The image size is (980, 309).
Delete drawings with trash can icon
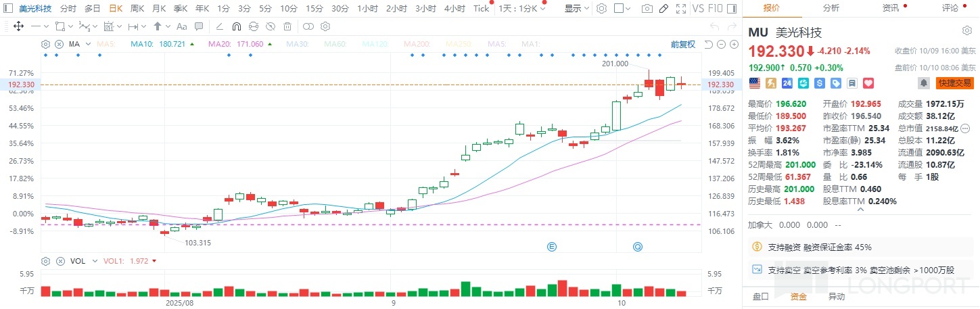coord(287,26)
